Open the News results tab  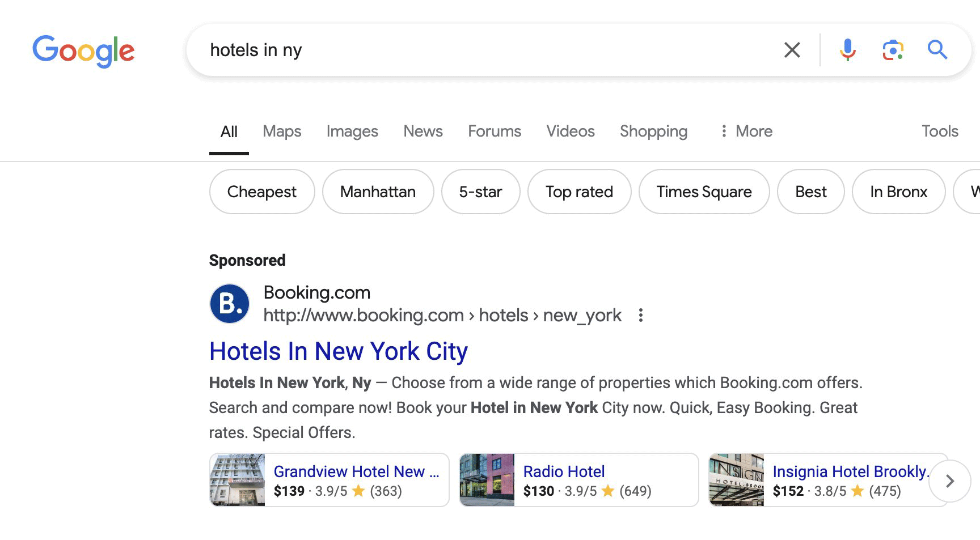[x=423, y=131]
